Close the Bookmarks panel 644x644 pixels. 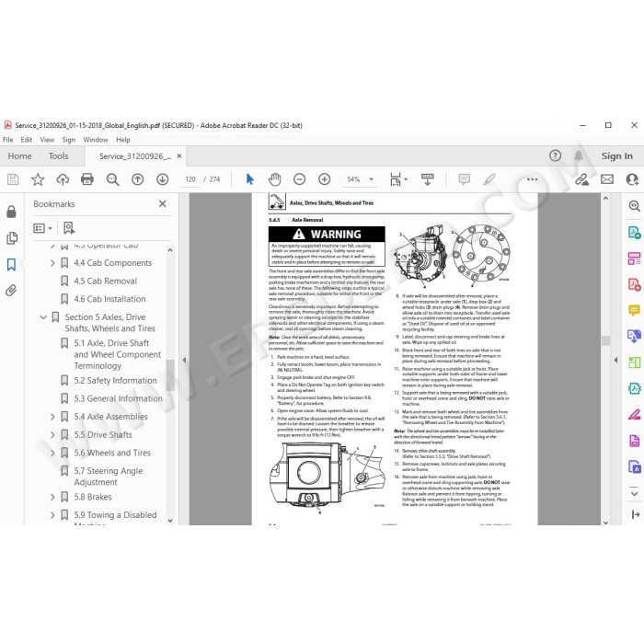pyautogui.click(x=163, y=203)
